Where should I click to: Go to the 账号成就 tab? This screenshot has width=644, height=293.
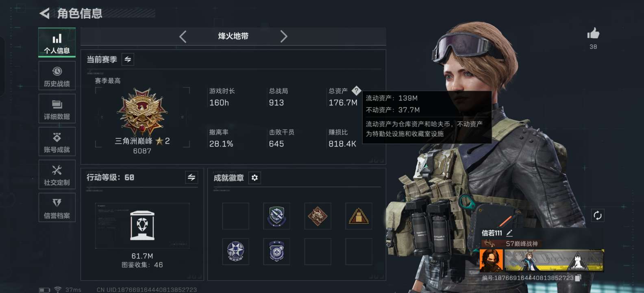pyautogui.click(x=57, y=142)
